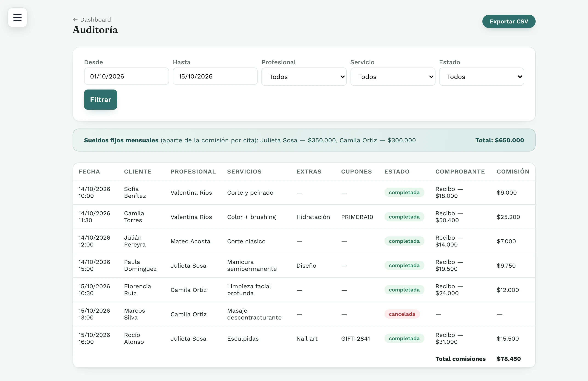588x381 pixels.
Task: Open the Estado dropdown
Action: [x=481, y=77]
